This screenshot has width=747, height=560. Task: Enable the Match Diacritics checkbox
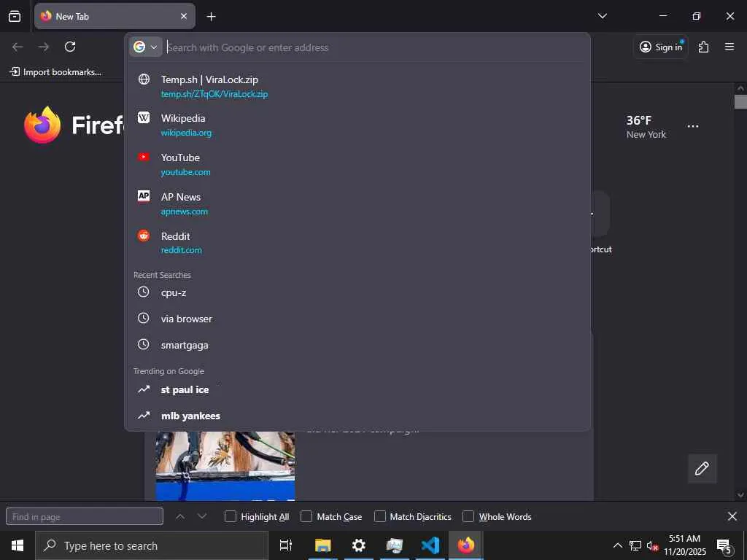379,517
